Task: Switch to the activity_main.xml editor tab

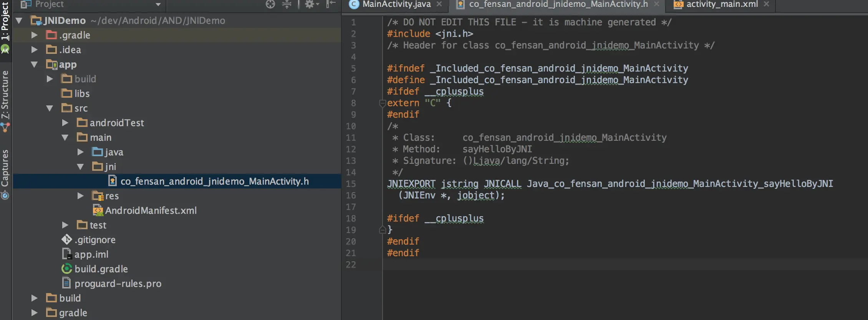Action: coord(722,4)
